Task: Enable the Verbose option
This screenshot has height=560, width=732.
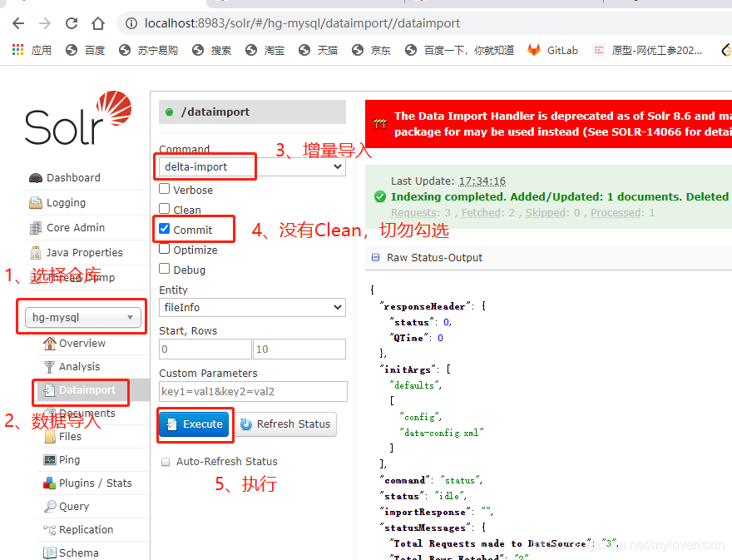Action: tap(163, 189)
